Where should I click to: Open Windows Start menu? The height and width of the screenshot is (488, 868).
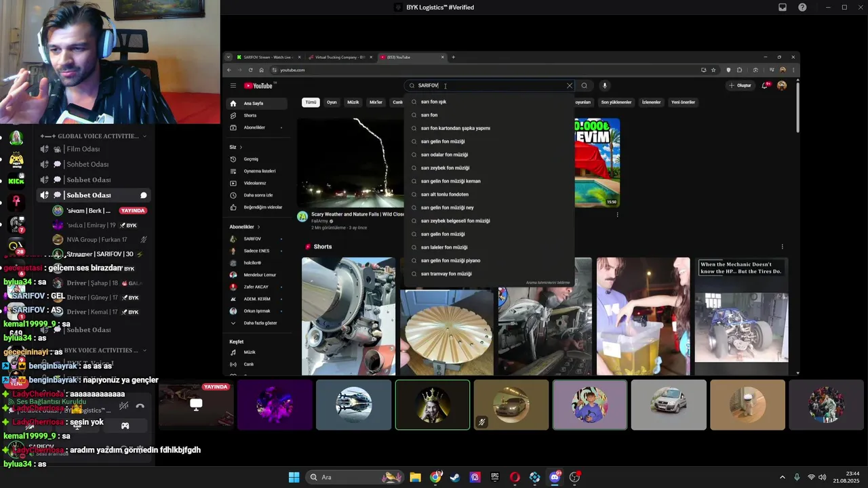[294, 477]
